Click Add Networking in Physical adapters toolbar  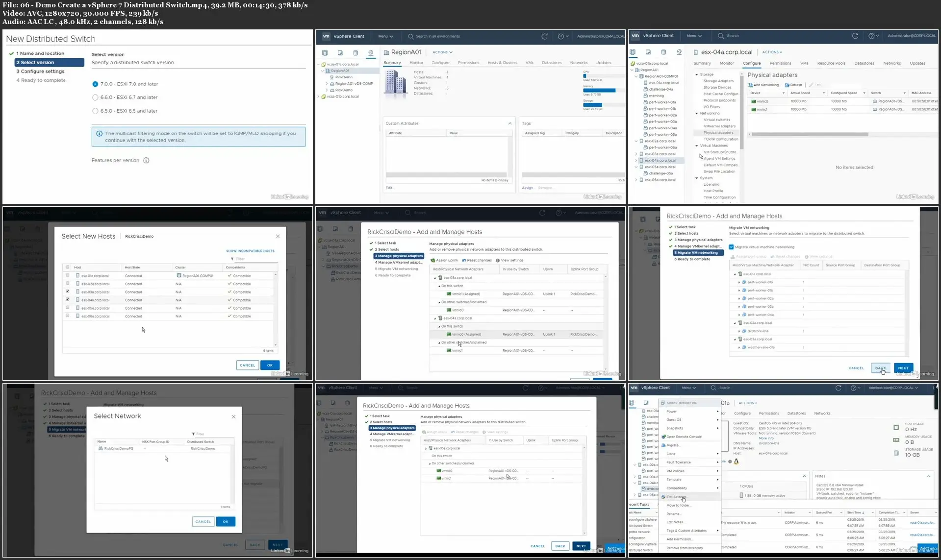tap(764, 85)
